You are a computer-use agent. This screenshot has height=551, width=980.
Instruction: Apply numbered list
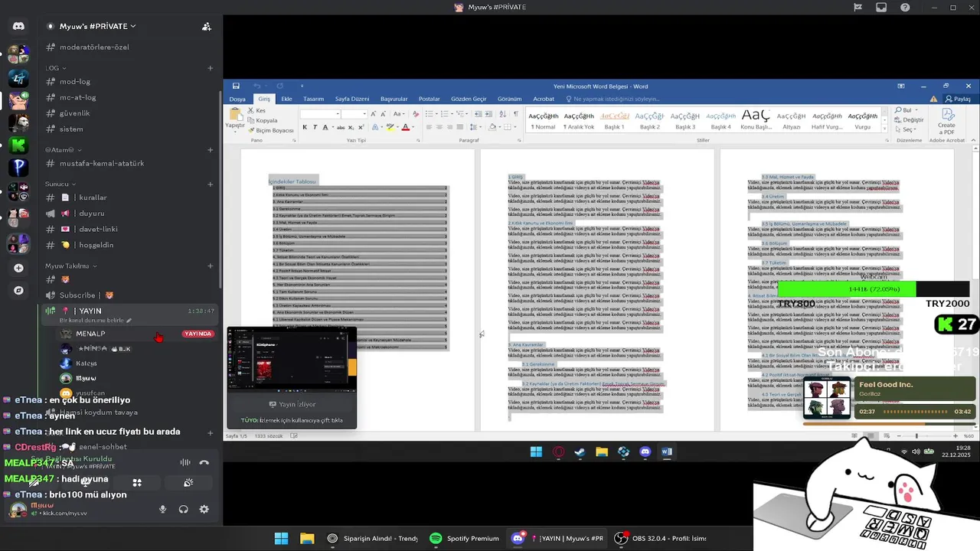[x=445, y=114]
